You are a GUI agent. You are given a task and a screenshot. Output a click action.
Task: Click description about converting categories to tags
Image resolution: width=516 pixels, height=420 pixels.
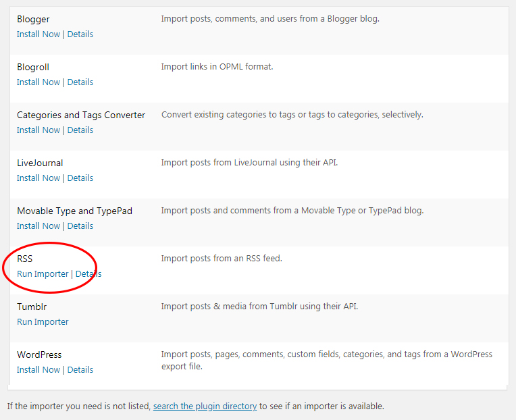coord(292,115)
